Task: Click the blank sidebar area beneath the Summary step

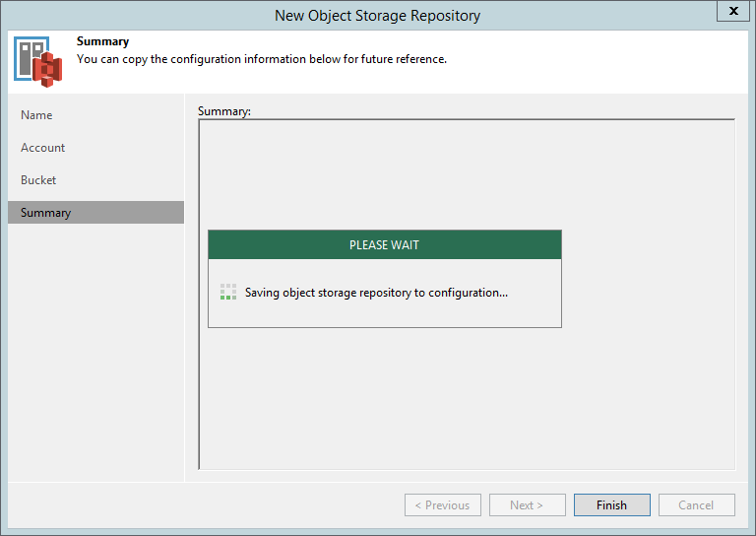Action: 95,352
